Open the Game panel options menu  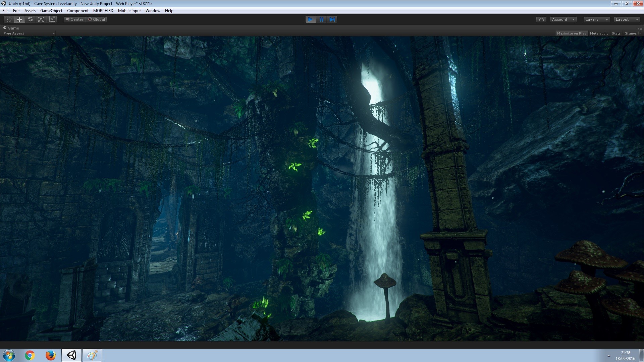[640, 28]
